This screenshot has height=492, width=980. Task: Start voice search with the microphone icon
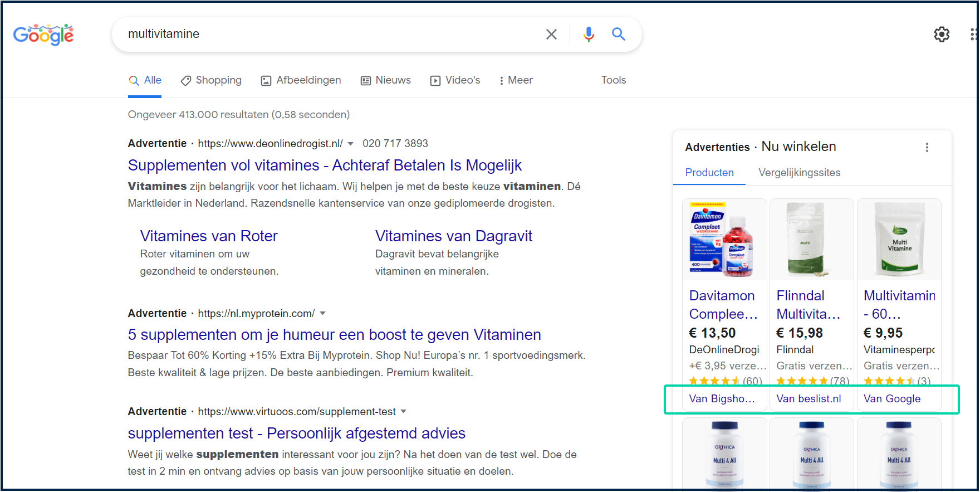pos(589,35)
